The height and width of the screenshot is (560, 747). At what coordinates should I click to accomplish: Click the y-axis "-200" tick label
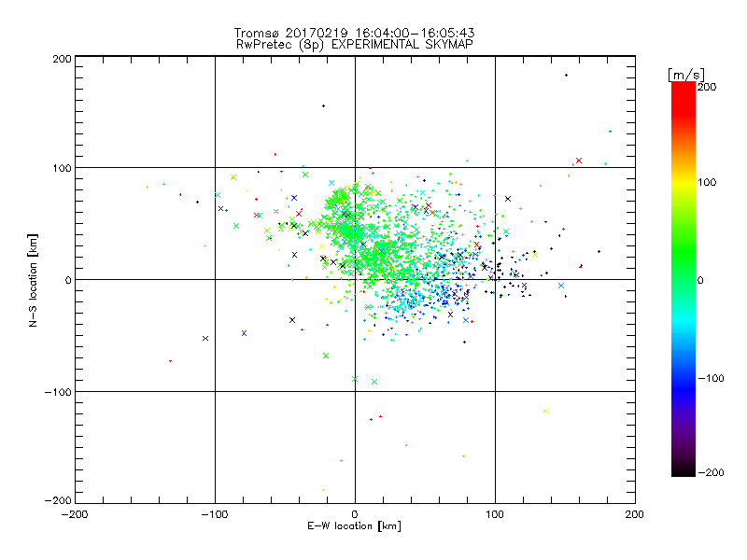(x=58, y=500)
